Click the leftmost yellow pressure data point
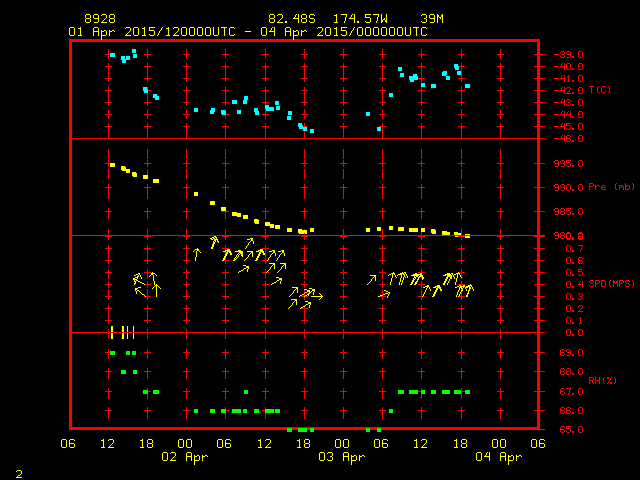This screenshot has height=480, width=640. (x=112, y=165)
